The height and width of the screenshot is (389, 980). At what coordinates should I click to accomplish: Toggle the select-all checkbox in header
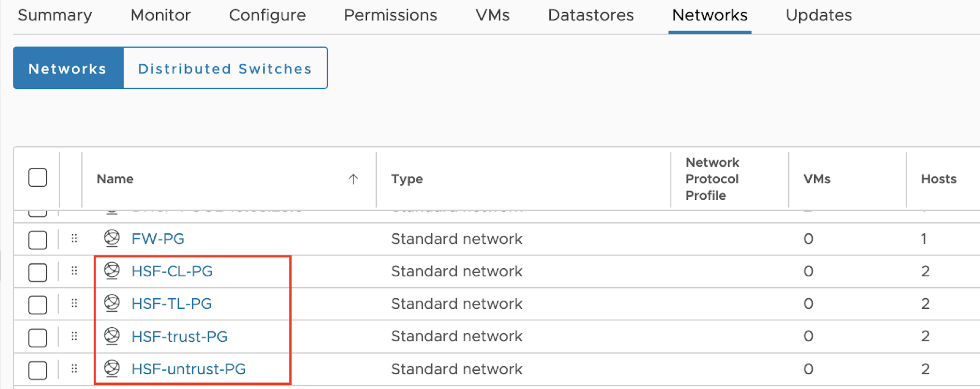point(38,178)
